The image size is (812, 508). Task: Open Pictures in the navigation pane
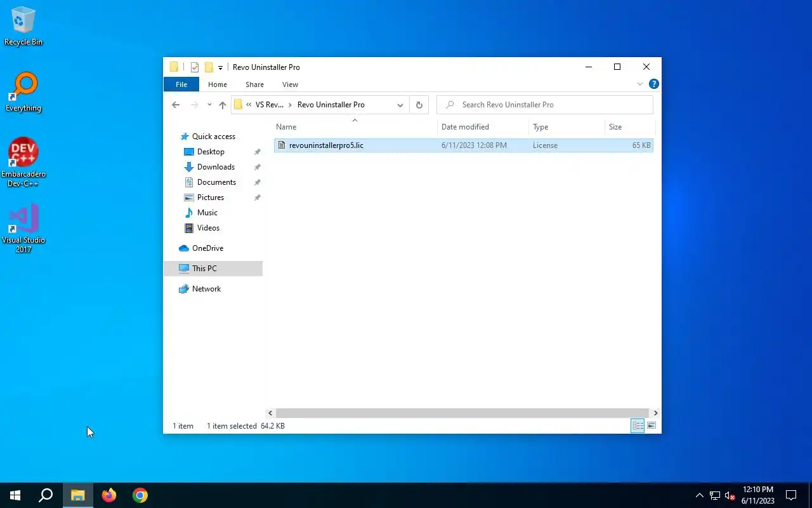pos(210,197)
